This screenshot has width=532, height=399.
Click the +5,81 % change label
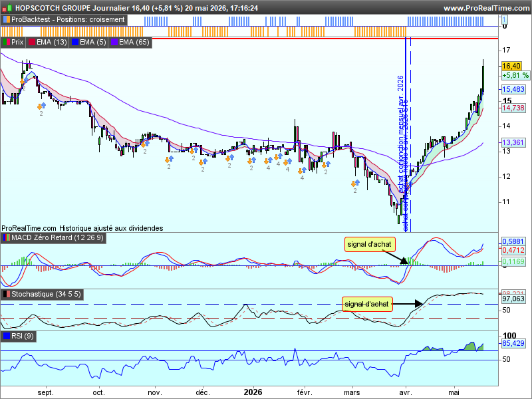pos(515,75)
